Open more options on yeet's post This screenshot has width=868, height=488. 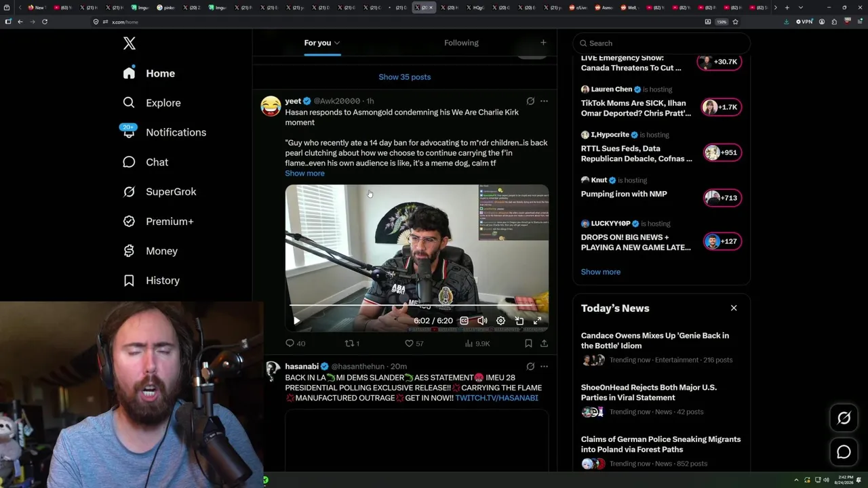click(544, 101)
